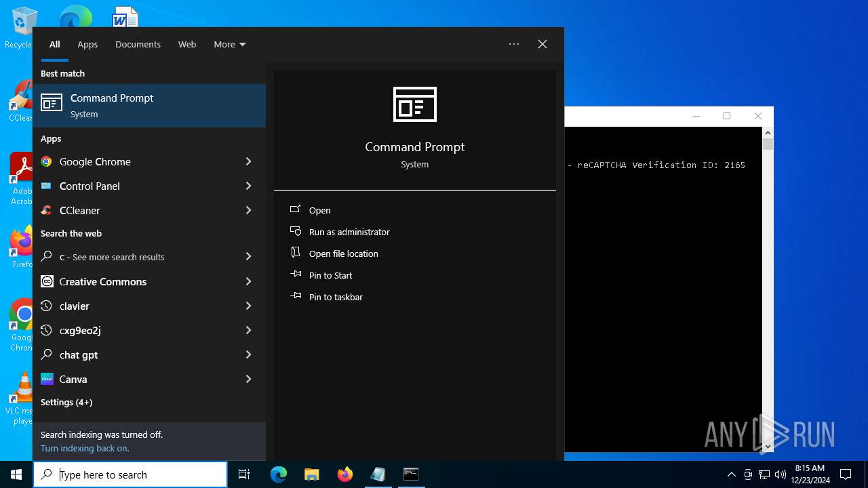Close the search panel with the X
Viewport: 868px width, 488px height.
click(x=542, y=44)
